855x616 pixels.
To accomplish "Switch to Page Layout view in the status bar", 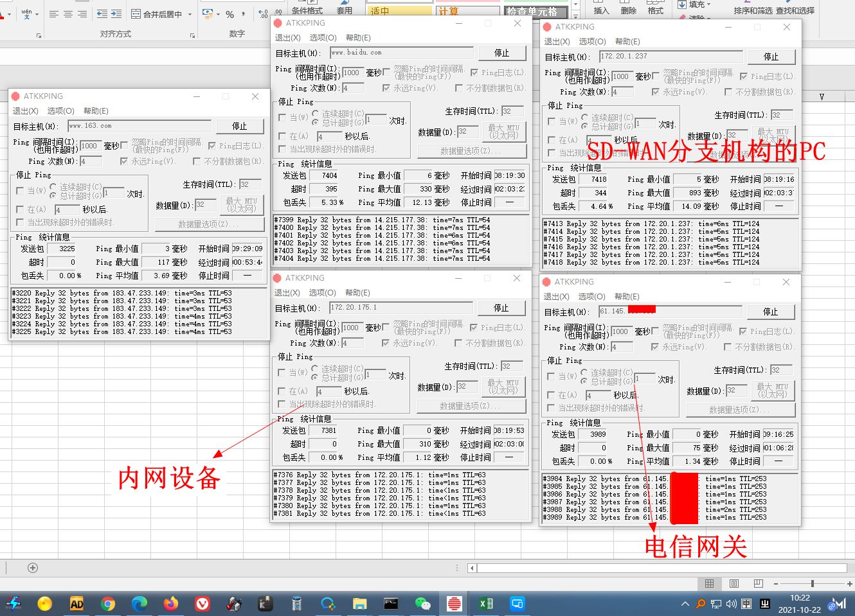I will click(x=733, y=583).
